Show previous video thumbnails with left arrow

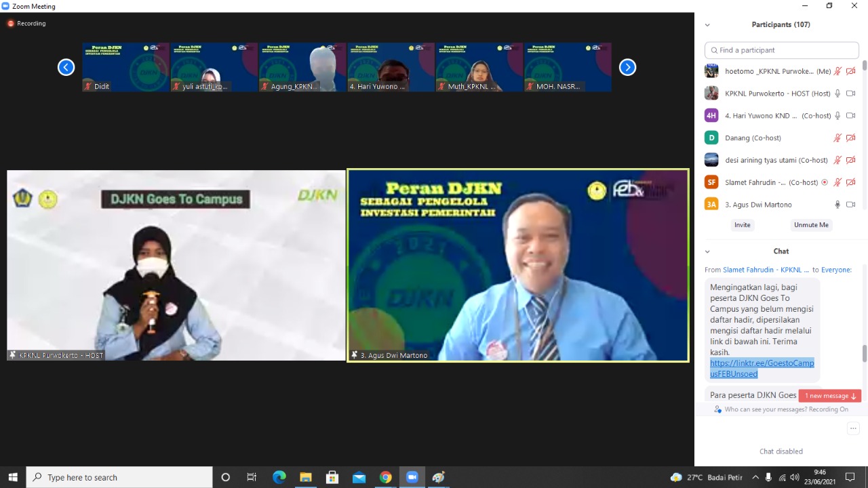tap(66, 67)
